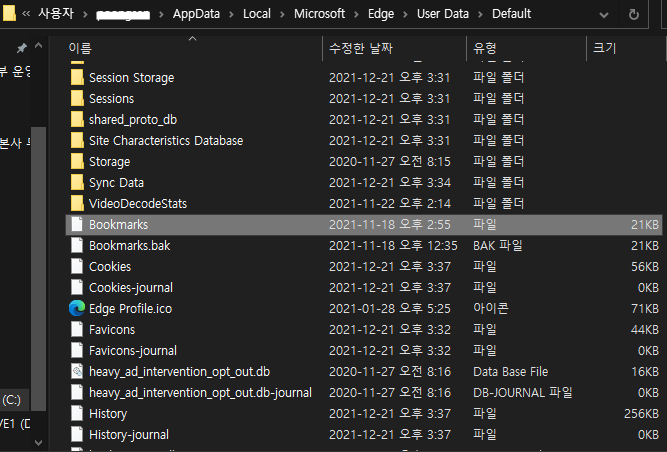This screenshot has height=452, width=667.
Task: Select the Site Characteristics Database folder icon
Action: click(77, 141)
